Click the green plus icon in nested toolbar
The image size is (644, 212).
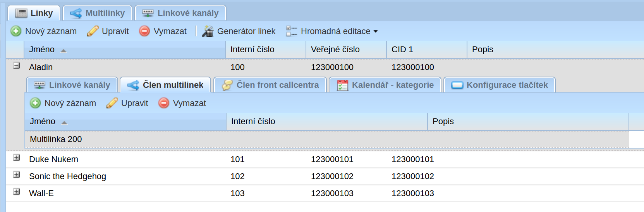pos(35,103)
